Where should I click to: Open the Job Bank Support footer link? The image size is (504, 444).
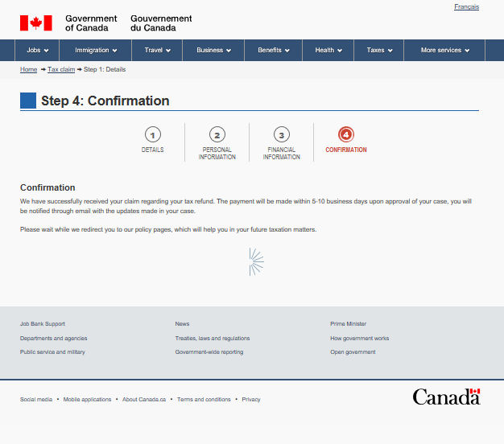(x=43, y=323)
